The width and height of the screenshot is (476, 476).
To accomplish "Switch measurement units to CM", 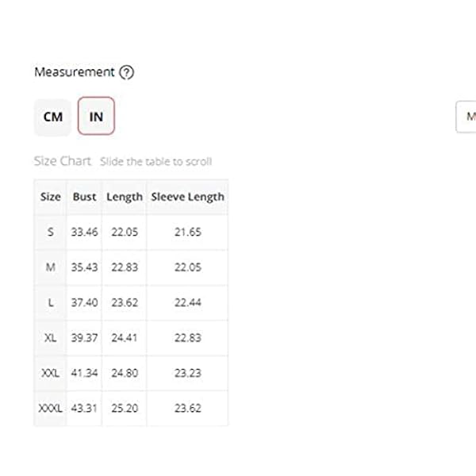I will click(x=52, y=117).
